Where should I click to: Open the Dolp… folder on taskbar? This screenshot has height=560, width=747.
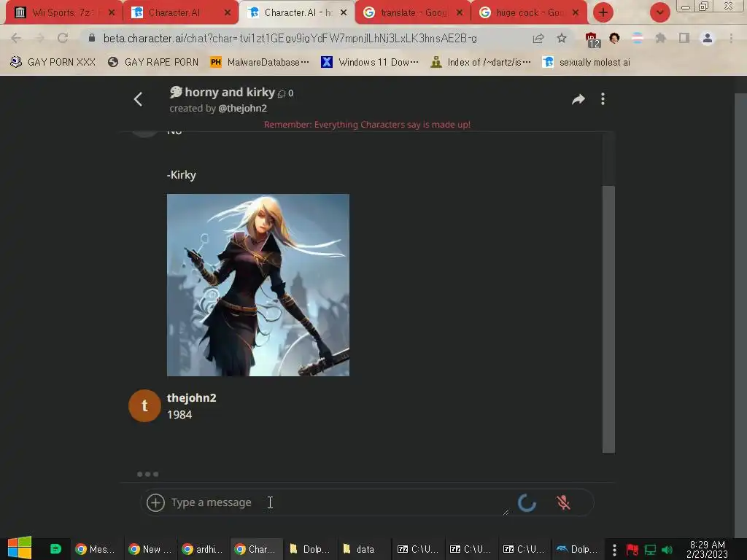click(310, 549)
